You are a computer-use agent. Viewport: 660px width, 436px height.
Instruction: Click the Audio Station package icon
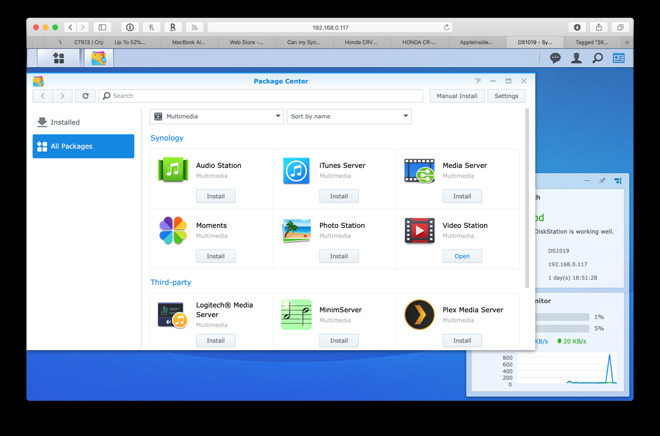[173, 170]
